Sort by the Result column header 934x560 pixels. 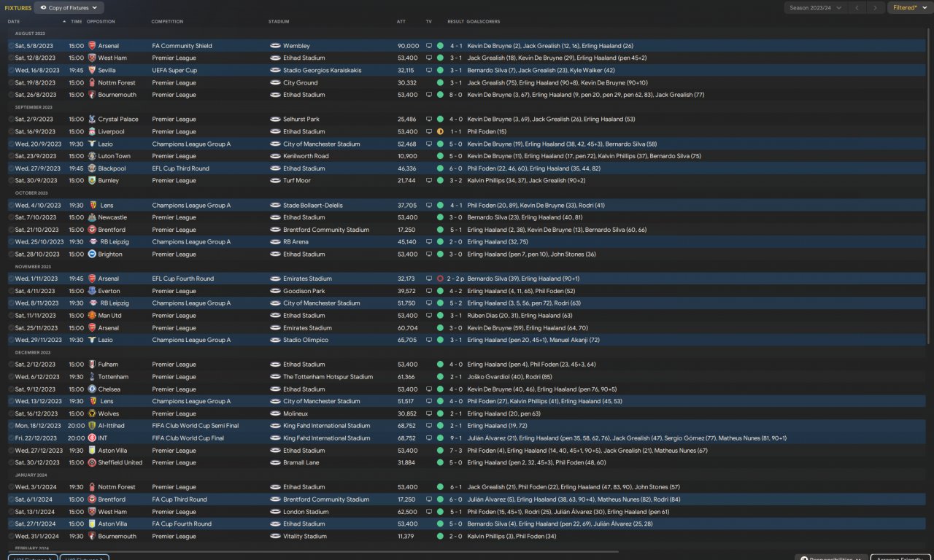455,22
